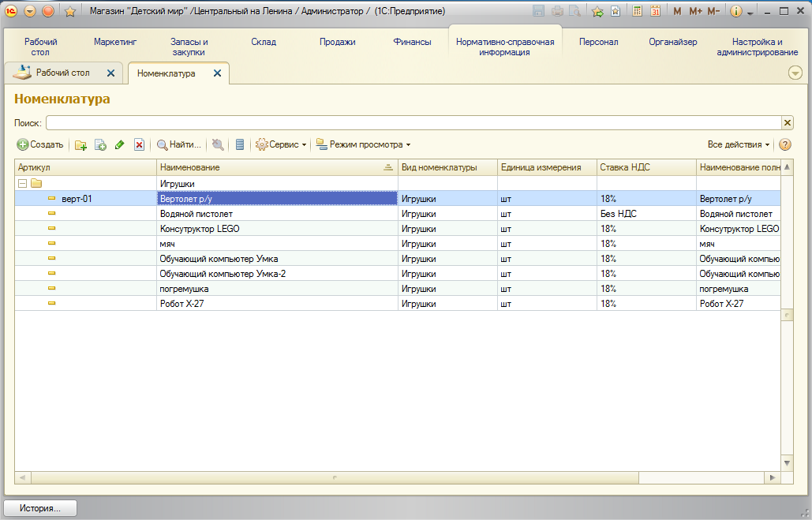The height and width of the screenshot is (520, 812).
Task: Open the tab list dropdown at right of tab bar
Action: pyautogui.click(x=795, y=73)
